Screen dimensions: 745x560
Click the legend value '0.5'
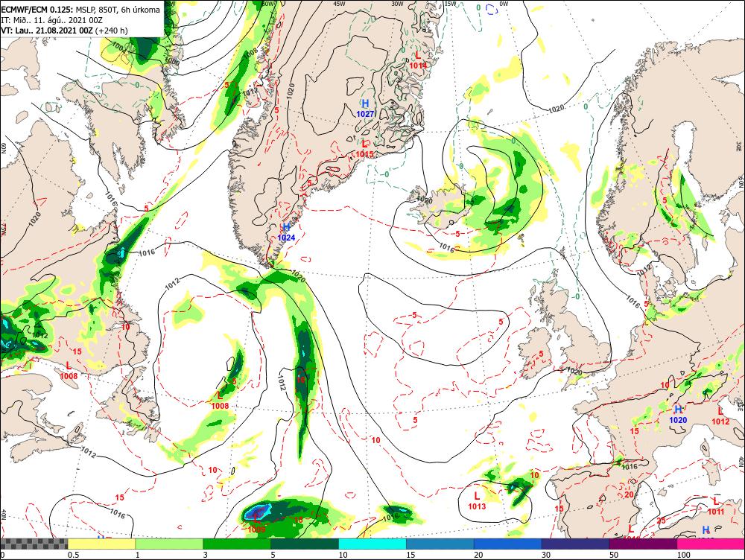point(73,555)
